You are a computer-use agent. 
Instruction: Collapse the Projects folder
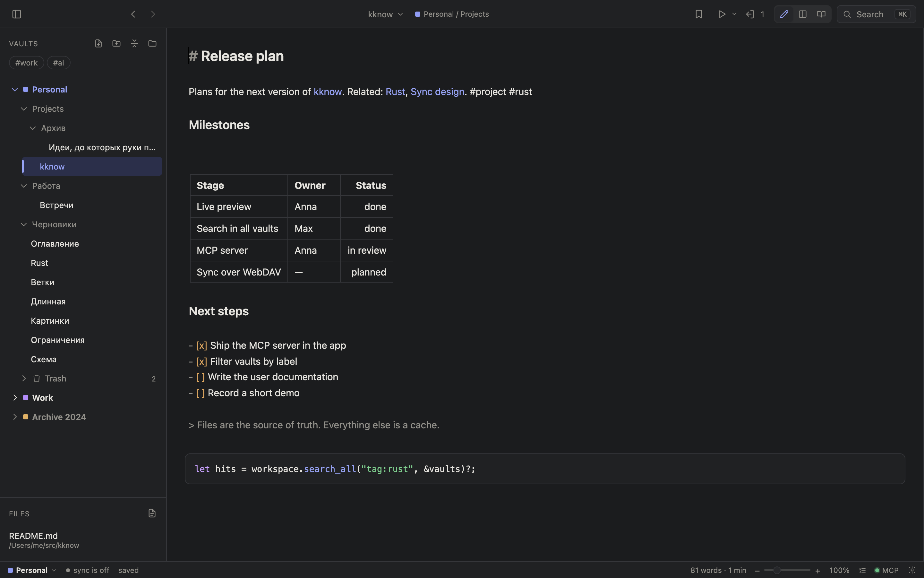point(24,109)
